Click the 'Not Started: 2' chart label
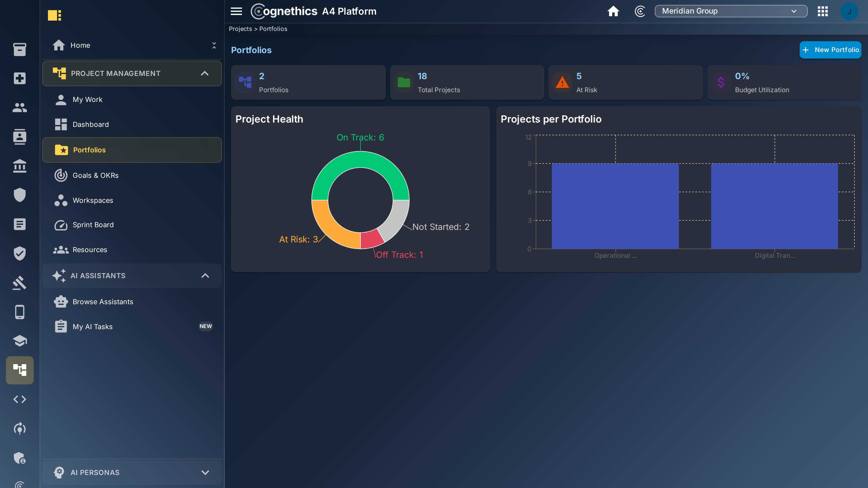 [441, 227]
